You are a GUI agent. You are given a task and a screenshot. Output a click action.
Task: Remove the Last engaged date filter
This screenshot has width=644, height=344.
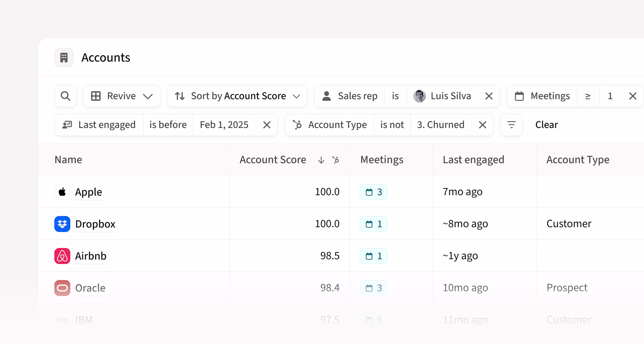pos(267,125)
